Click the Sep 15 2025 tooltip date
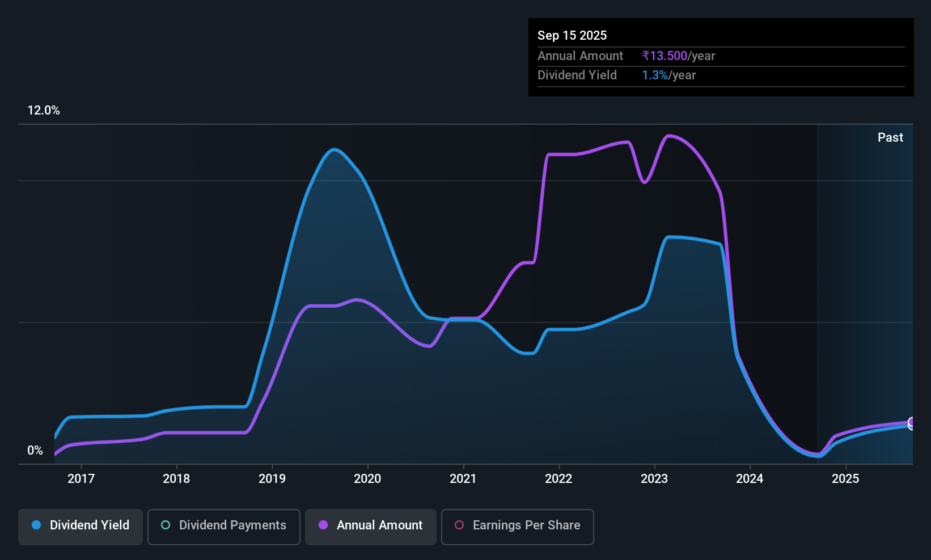Image resolution: width=931 pixels, height=560 pixels. click(572, 36)
